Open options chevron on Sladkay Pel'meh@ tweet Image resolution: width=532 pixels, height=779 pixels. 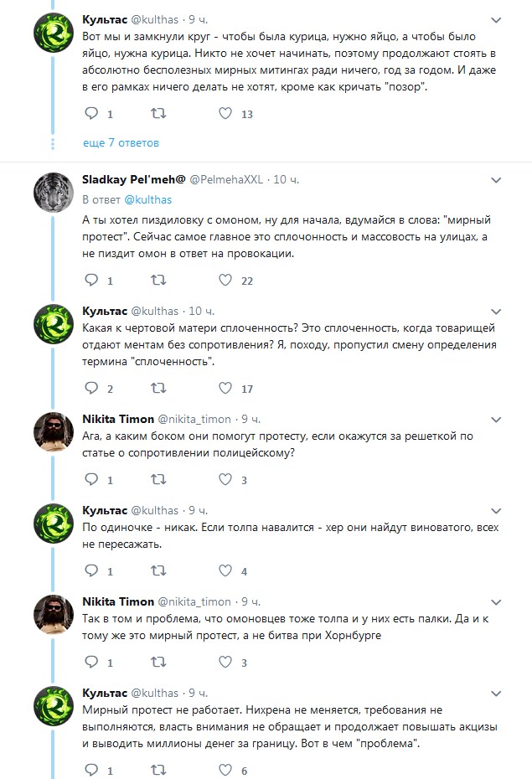pos(496,180)
